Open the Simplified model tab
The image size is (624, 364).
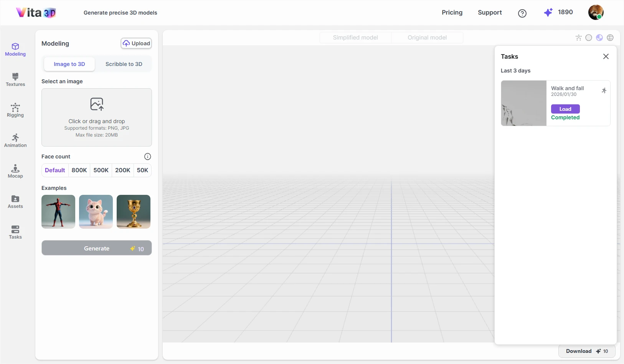pos(356,37)
